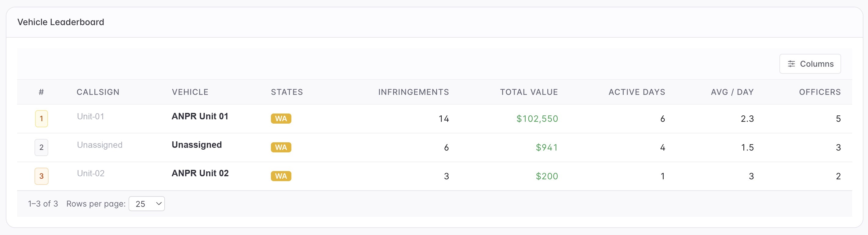Click the chevron arrow beside 25

[159, 203]
